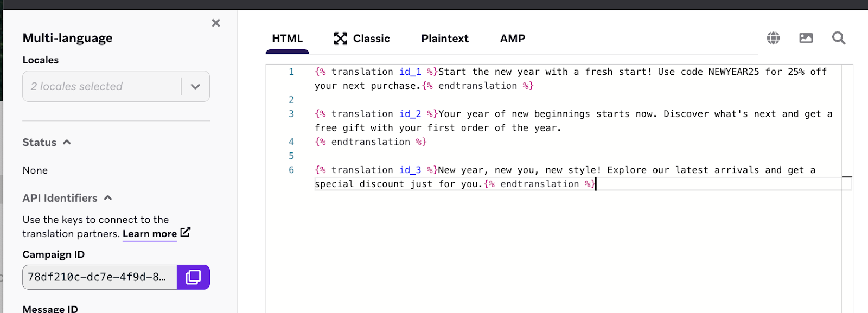868x313 pixels.
Task: Switch to the Plaintext tab
Action: (444, 38)
